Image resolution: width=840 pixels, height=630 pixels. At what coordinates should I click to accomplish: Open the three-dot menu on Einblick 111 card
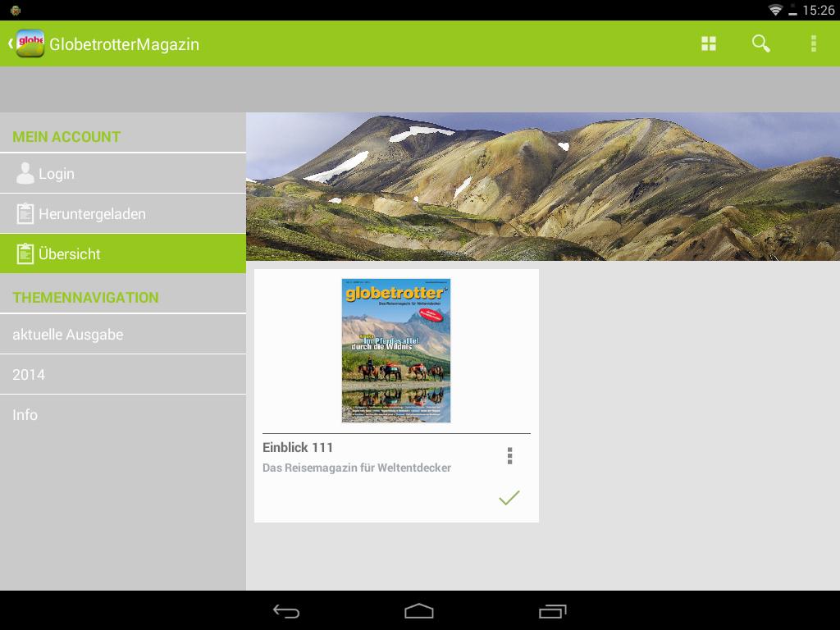pos(509,455)
